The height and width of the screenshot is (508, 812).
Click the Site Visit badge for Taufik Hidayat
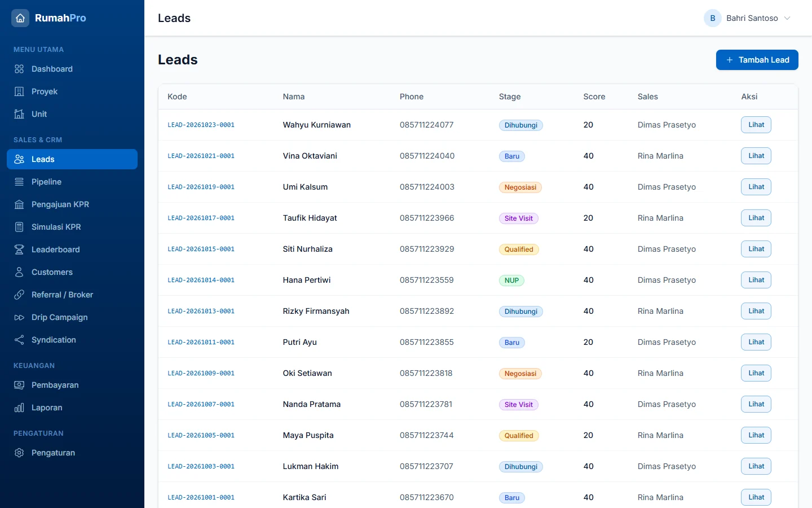tap(519, 218)
